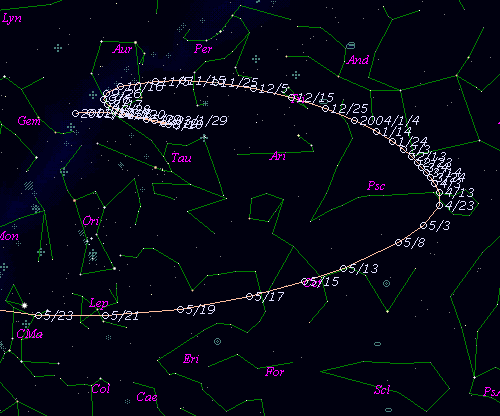Click the 4/23 path marker

[440, 206]
